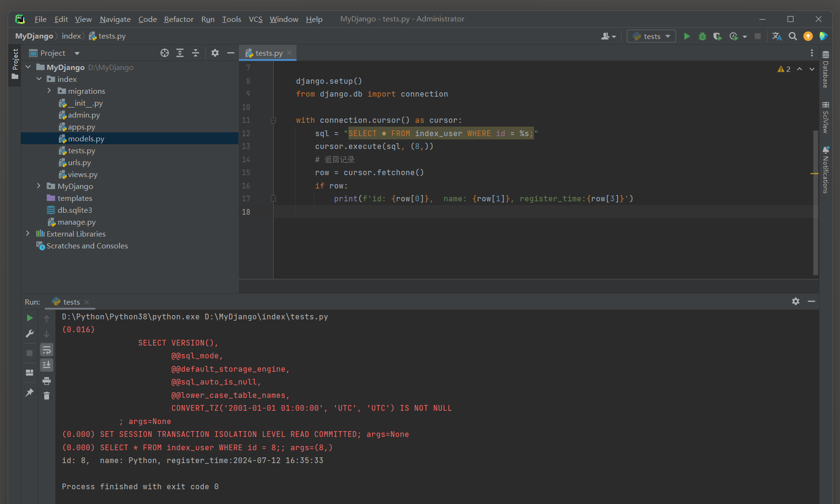
Task: Select opened file with the locate target icon
Action: click(165, 53)
